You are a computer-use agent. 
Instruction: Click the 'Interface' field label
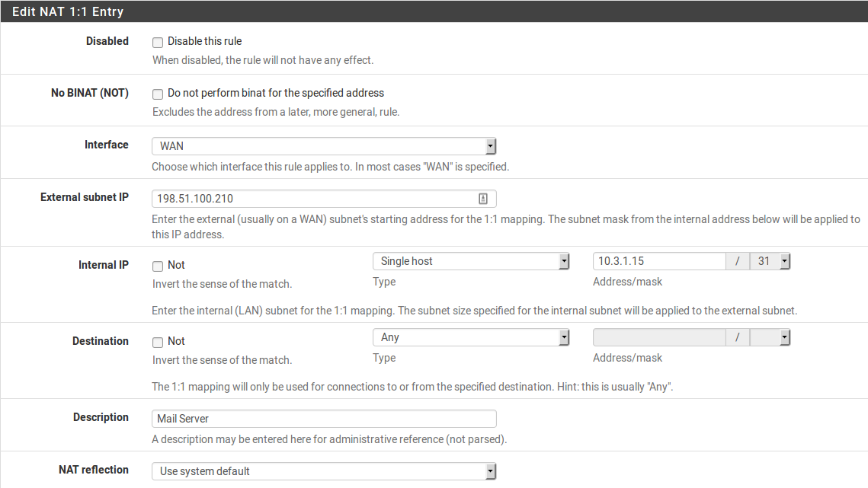pyautogui.click(x=107, y=145)
